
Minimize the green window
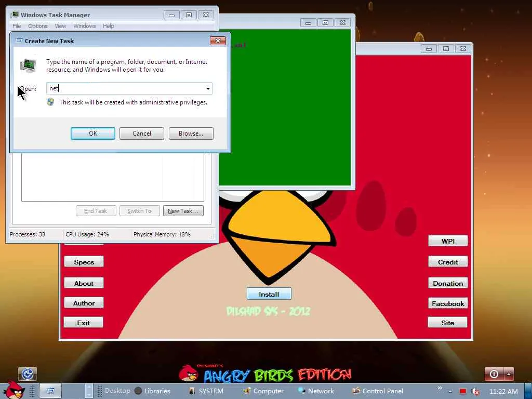point(308,23)
